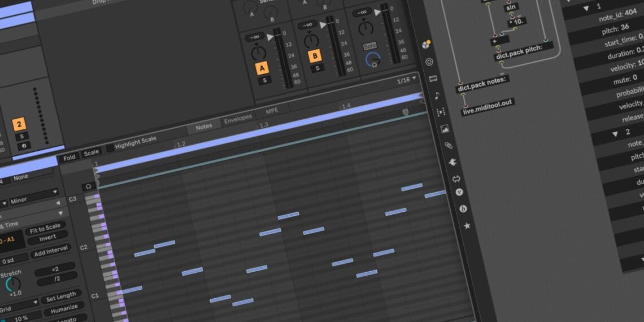Switch to the Notes tab
The image size is (644, 322).
204,127
